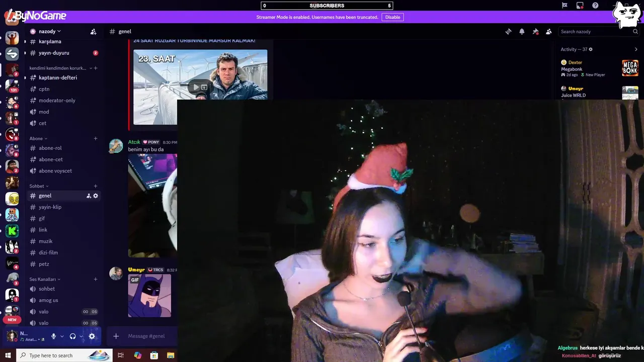Open Task View on taskbar
The height and width of the screenshot is (362, 644).
coord(120,355)
